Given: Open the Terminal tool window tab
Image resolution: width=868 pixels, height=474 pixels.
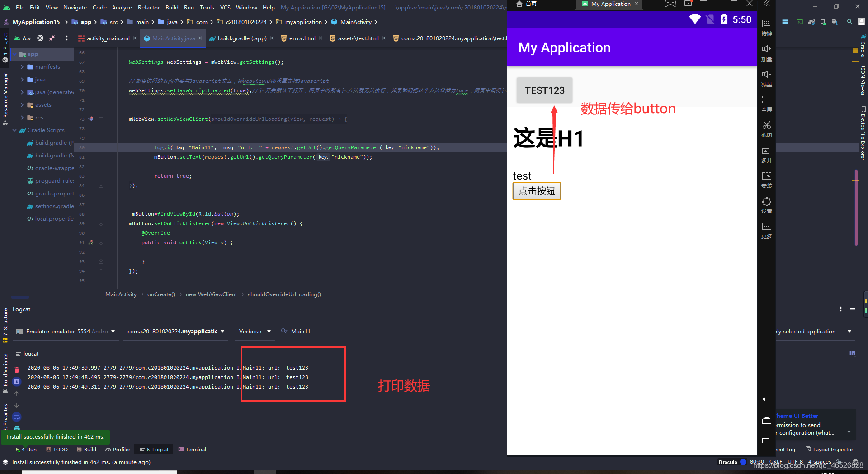Looking at the screenshot, I should (193, 450).
